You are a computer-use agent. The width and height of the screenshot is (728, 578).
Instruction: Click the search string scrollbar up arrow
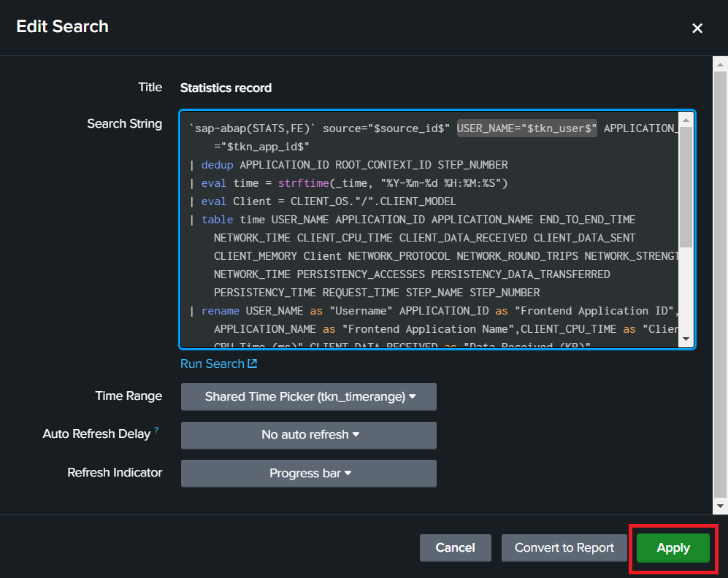pyautogui.click(x=686, y=120)
